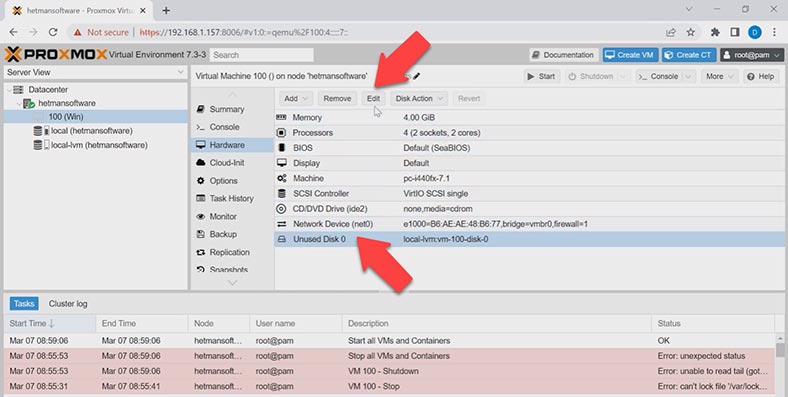This screenshot has width=788, height=397.
Task: Open the browser side panel icon
Action: coord(734,32)
